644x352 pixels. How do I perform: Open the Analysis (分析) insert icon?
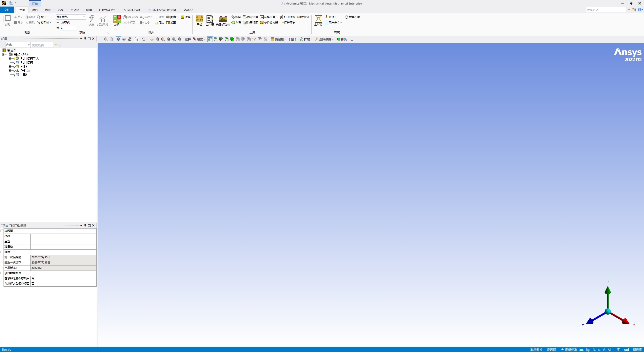[117, 19]
